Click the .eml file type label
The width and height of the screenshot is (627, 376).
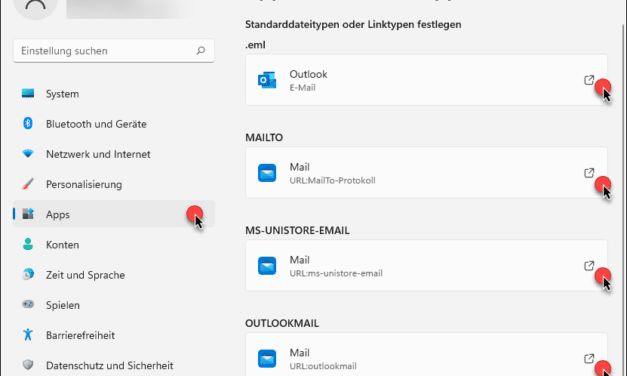[x=255, y=45]
